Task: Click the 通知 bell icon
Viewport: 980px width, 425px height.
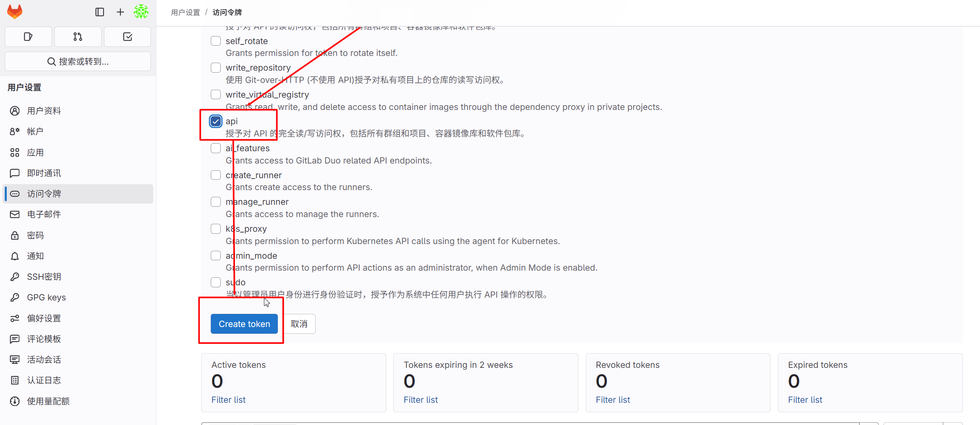Action: (x=15, y=256)
